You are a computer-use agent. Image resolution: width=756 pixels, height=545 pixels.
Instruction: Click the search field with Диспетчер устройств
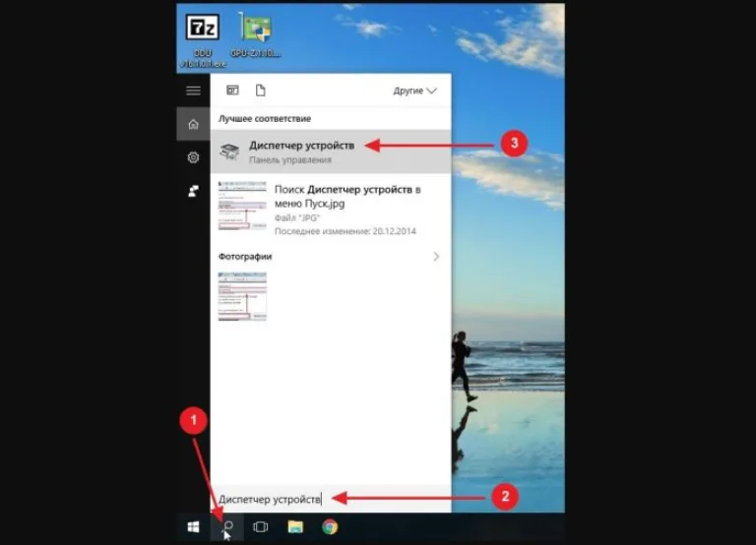pyautogui.click(x=331, y=499)
